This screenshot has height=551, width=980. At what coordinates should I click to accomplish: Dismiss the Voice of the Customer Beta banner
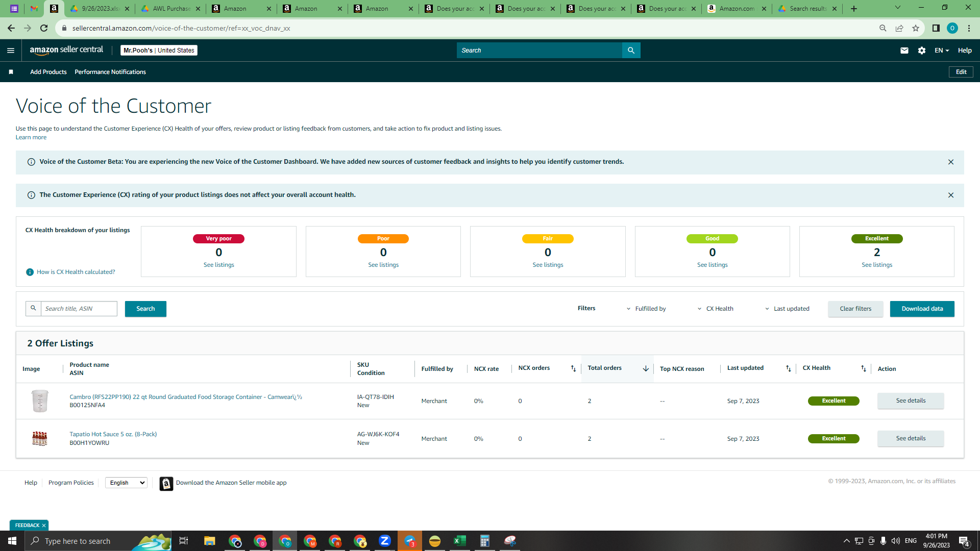(951, 162)
